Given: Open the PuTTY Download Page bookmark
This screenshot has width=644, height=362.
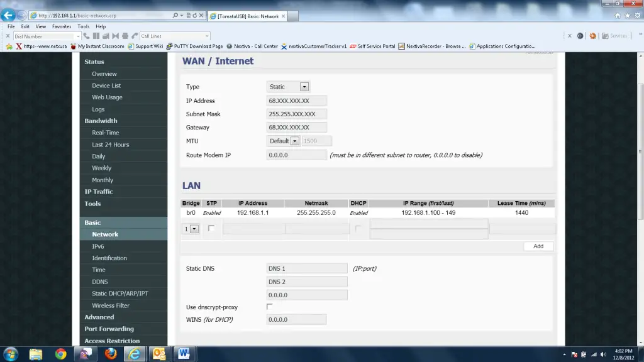Looking at the screenshot, I should point(195,47).
